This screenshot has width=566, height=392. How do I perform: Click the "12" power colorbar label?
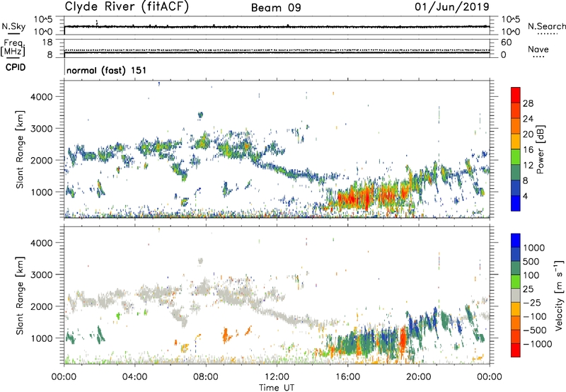pos(528,166)
